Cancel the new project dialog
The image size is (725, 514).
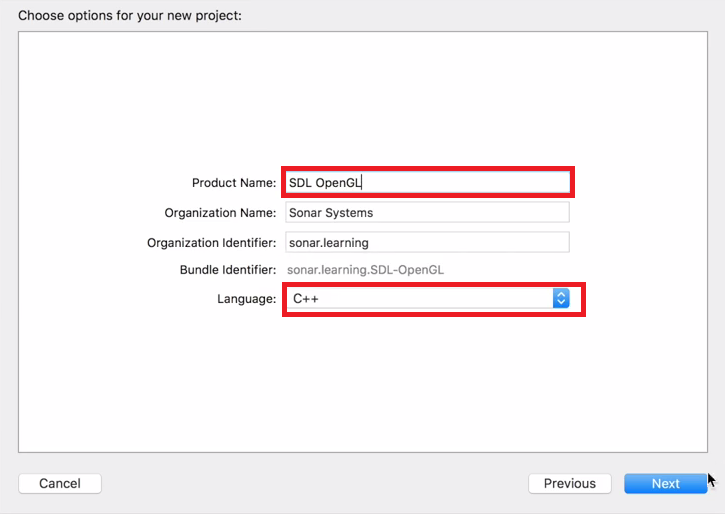click(60, 483)
